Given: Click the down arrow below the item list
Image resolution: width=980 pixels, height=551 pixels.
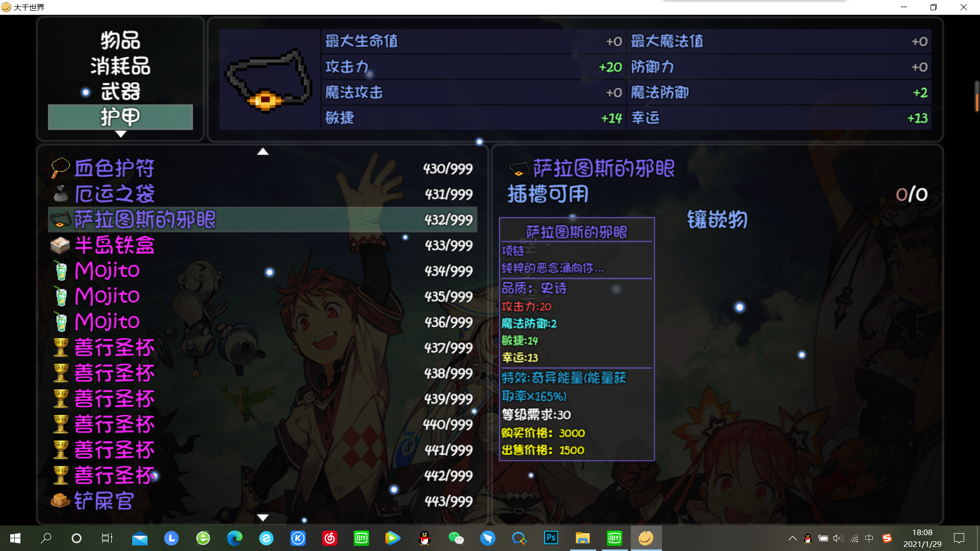Looking at the screenshot, I should [x=263, y=517].
